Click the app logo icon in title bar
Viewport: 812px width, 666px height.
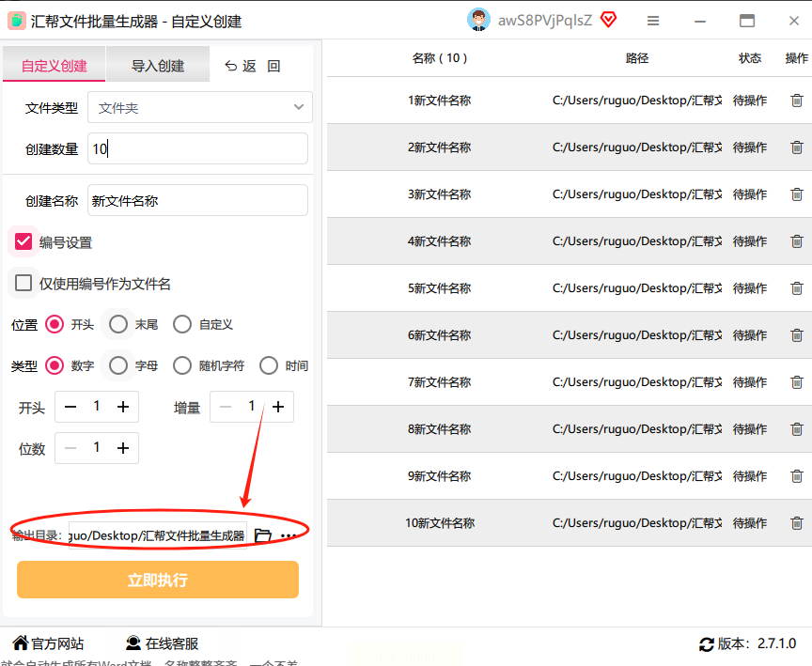pyautogui.click(x=17, y=21)
